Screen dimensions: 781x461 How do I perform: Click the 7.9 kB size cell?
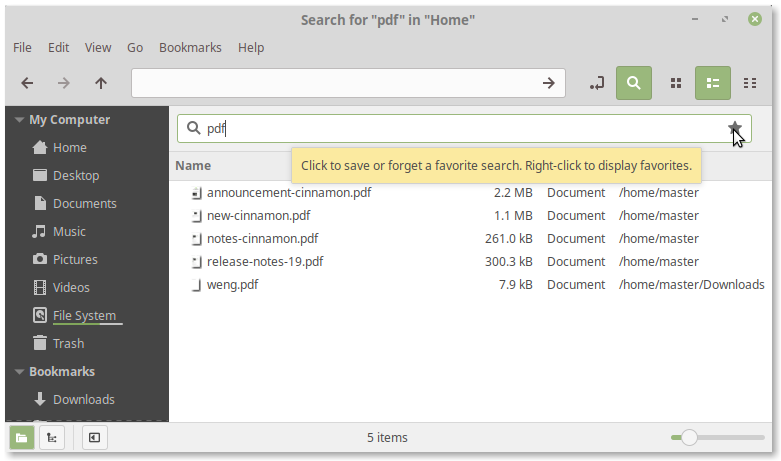click(x=516, y=285)
